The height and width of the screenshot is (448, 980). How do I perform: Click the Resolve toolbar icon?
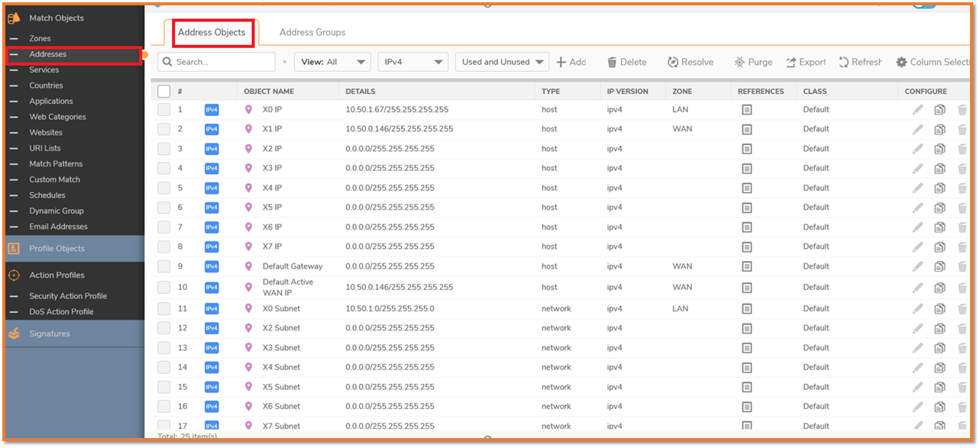point(673,63)
